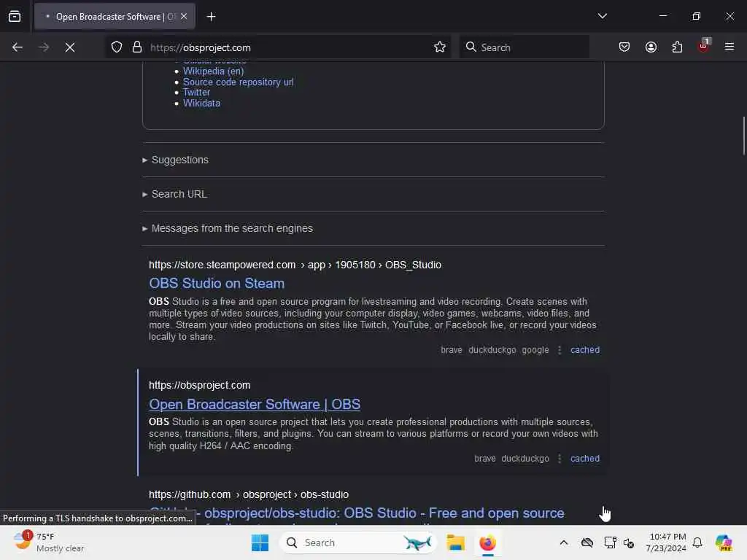
Task: Click google engine label on Steam result
Action: coord(535,350)
